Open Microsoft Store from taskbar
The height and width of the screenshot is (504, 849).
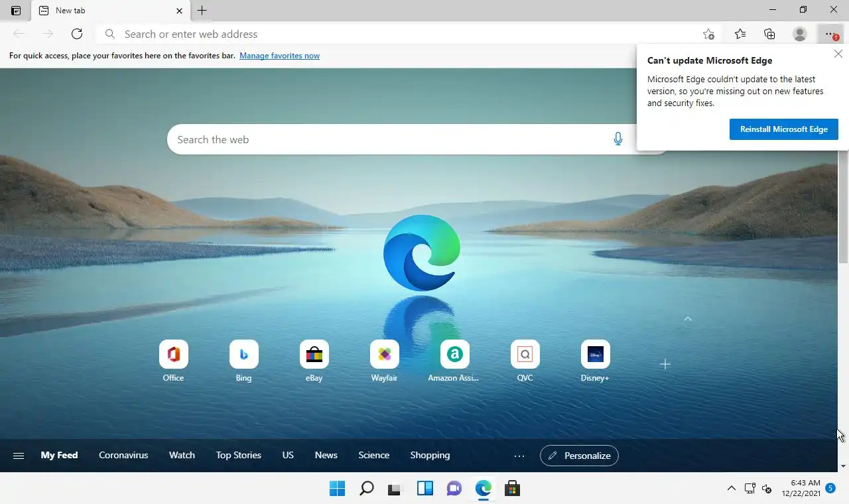click(x=512, y=489)
